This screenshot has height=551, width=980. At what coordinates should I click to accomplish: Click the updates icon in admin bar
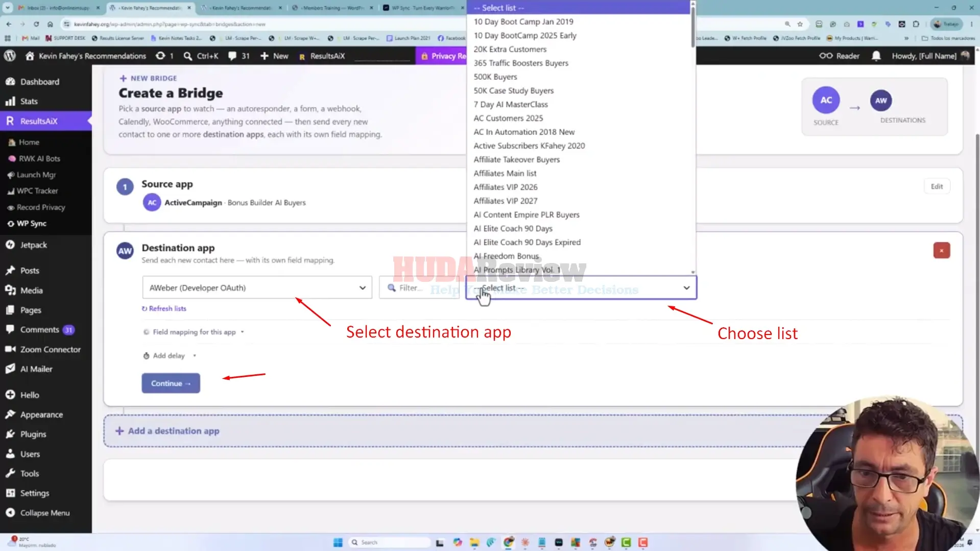160,56
